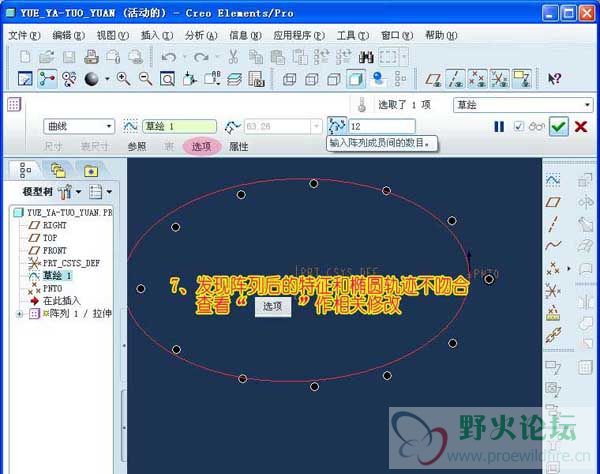Open the 参照 dashboard tab
Screen dimensions: 600x474
137,147
